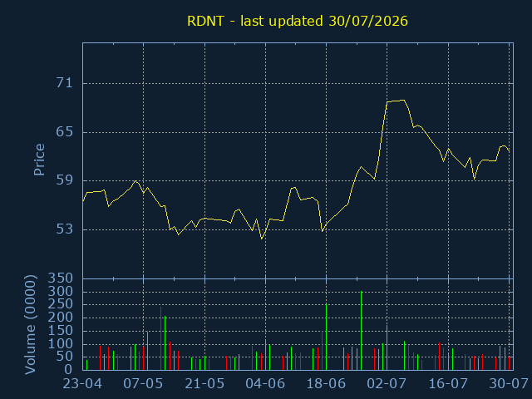This screenshot has width=532, height=399.
Task: Click the Volume (0000) axis title
Action: tap(30, 325)
